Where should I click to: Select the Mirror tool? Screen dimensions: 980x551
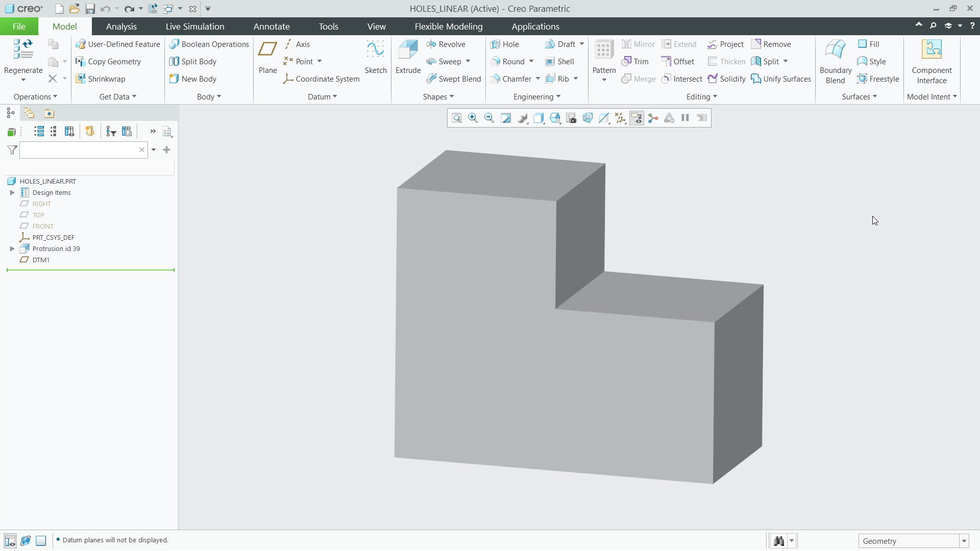638,44
